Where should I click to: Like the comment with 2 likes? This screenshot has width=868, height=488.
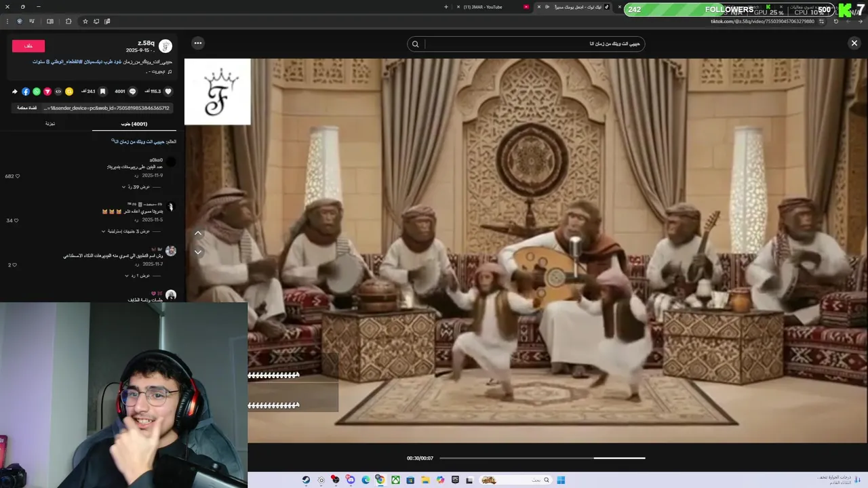tap(13, 265)
